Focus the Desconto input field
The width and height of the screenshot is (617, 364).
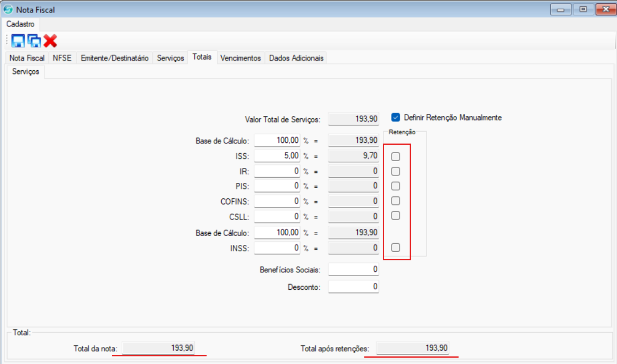353,287
